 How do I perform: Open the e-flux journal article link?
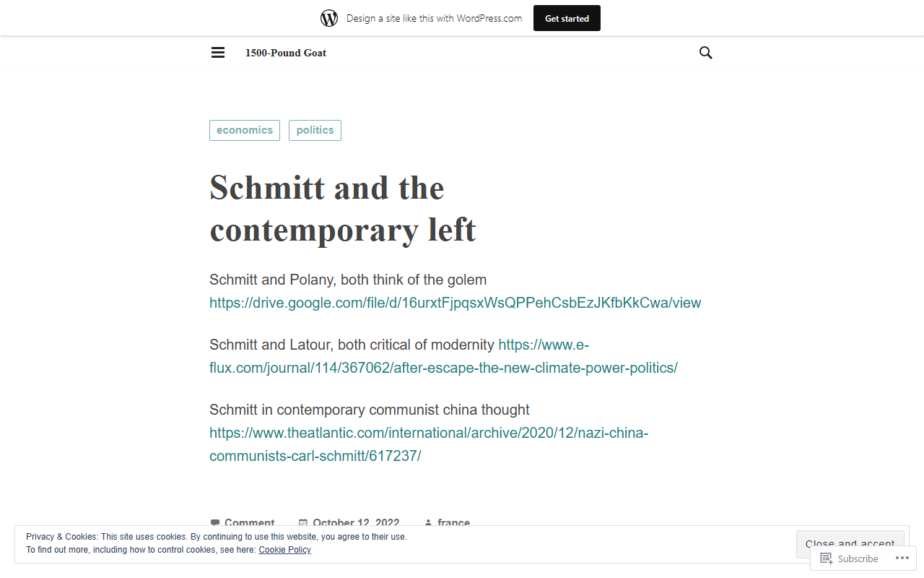(x=443, y=356)
